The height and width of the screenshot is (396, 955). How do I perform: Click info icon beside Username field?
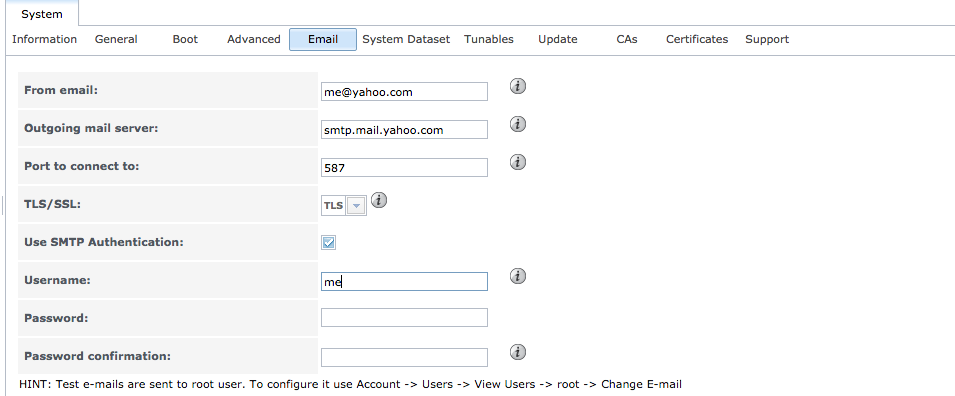coord(518,276)
